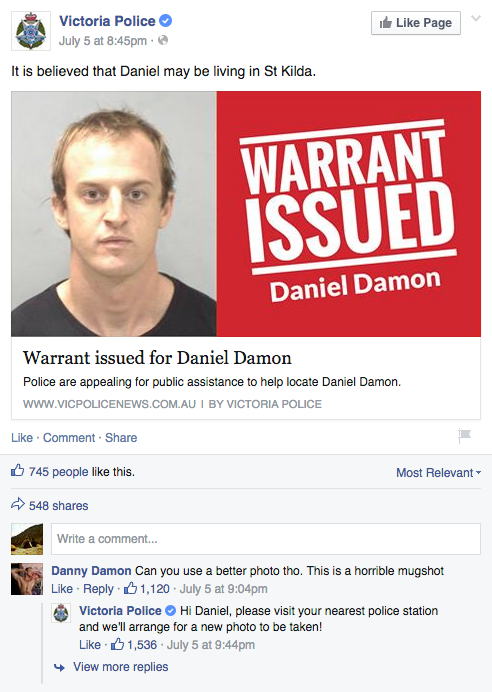492x692 pixels.
Task: Like the Victoria Police post
Action: click(x=22, y=438)
